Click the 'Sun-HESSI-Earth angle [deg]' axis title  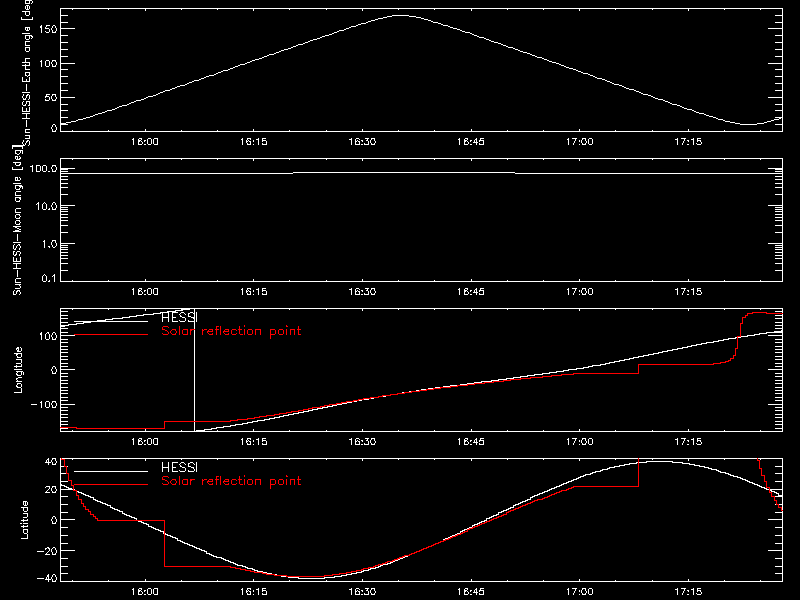27,72
